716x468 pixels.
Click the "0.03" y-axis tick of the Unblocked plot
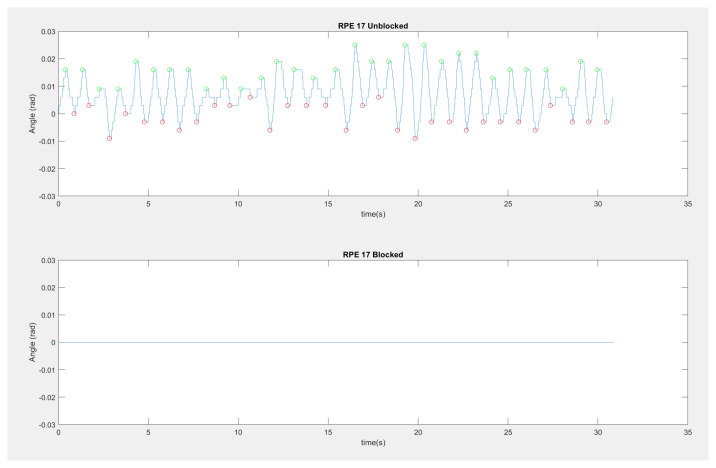46,32
